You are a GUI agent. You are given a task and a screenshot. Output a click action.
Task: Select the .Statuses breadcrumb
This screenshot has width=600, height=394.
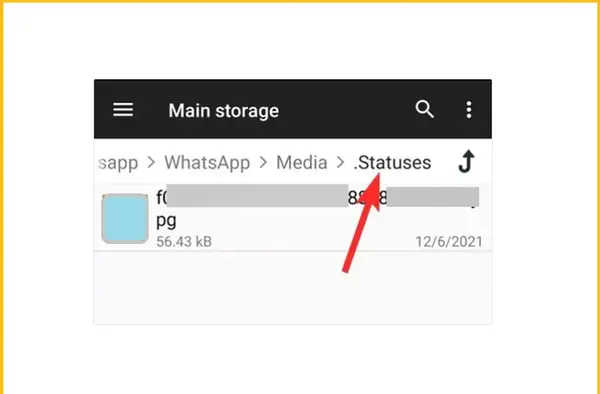pyautogui.click(x=392, y=163)
